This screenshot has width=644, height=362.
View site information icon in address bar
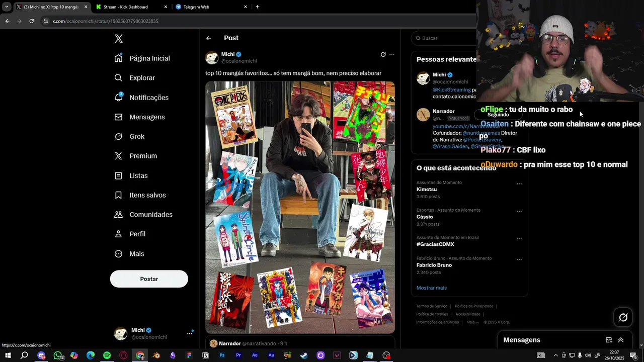pyautogui.click(x=46, y=21)
